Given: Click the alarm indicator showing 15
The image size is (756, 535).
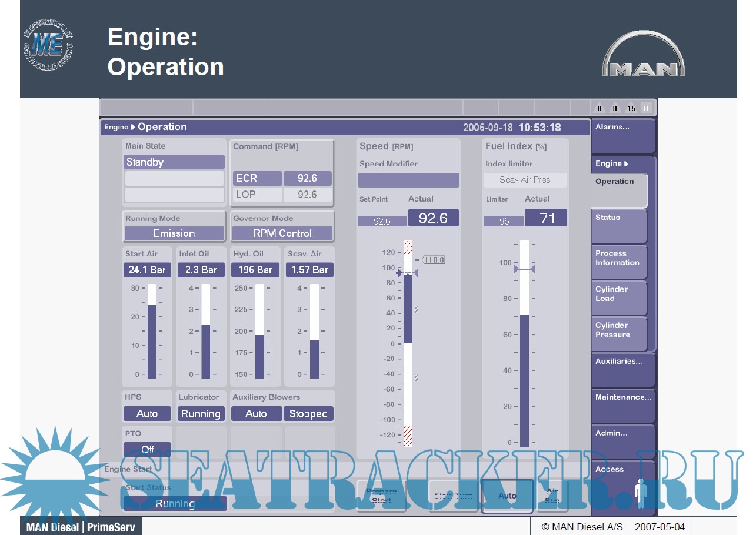Looking at the screenshot, I should pyautogui.click(x=631, y=108).
